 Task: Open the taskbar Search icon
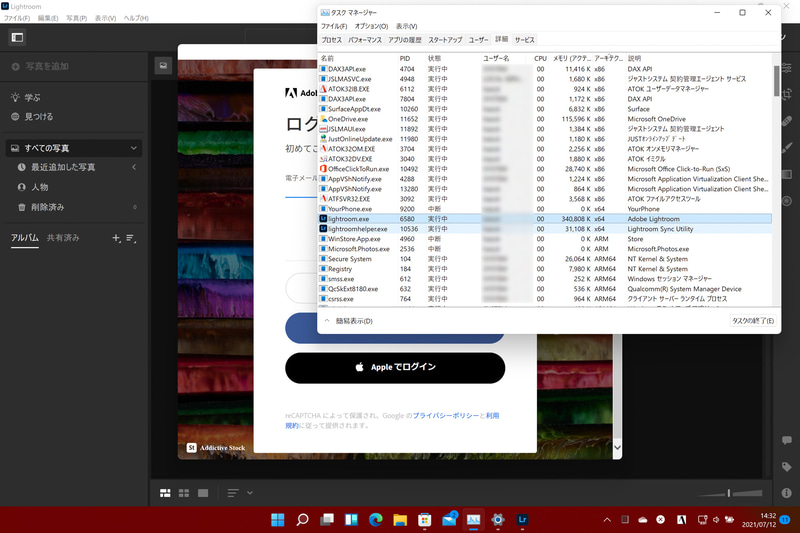[303, 520]
